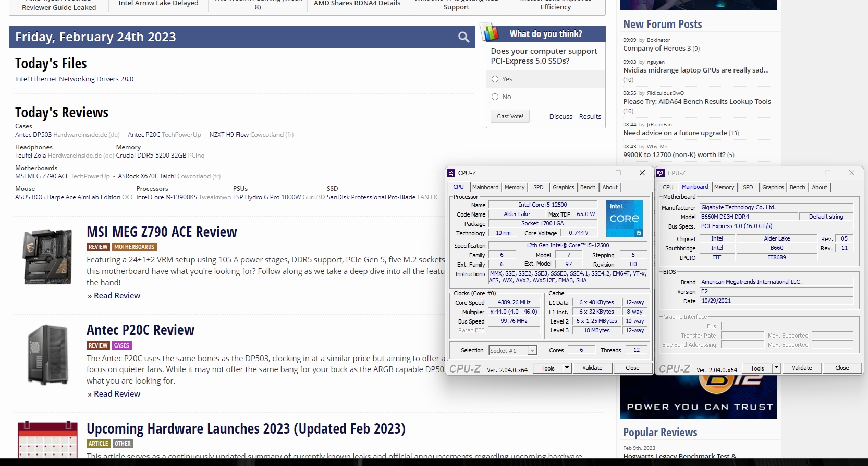This screenshot has width=868, height=466.
Task: Switch to Bench tab in right CPU-Z window
Action: pyautogui.click(x=798, y=187)
